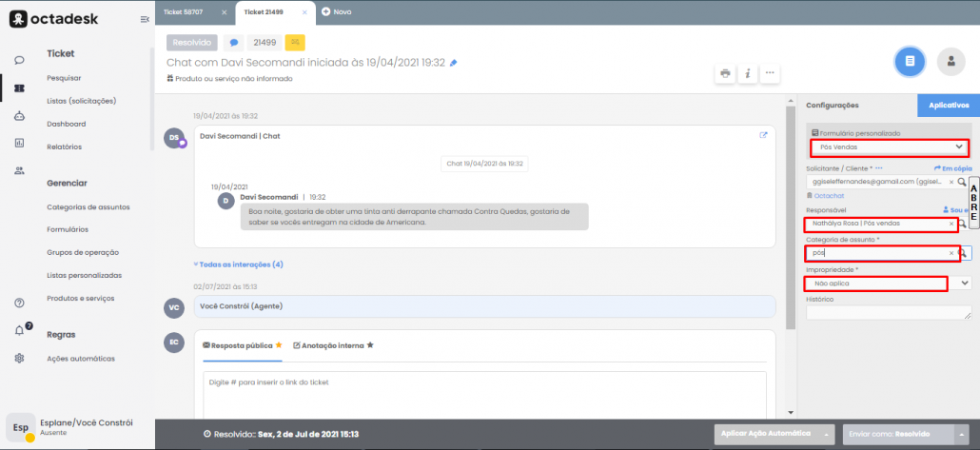The height and width of the screenshot is (450, 980).
Task: Open the more options ellipsis button
Action: [771, 73]
